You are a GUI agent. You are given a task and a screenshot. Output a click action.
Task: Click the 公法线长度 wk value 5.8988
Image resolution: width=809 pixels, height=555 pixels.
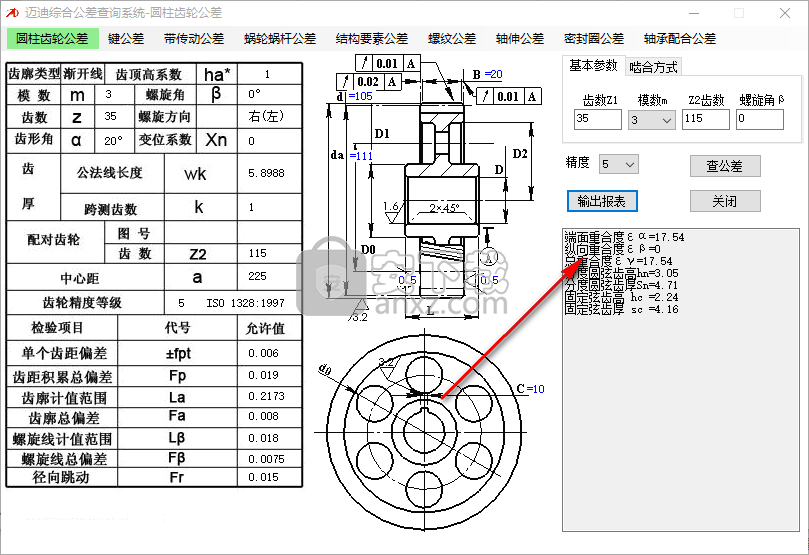point(266,173)
